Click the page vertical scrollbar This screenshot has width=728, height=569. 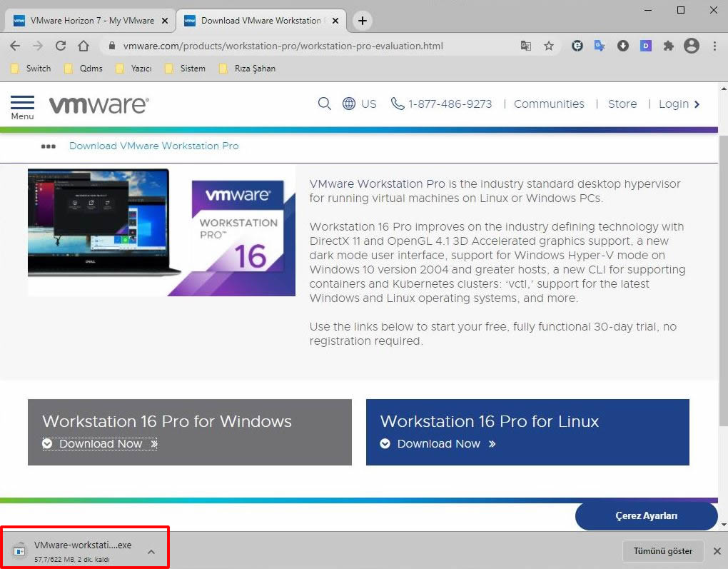pos(723,280)
